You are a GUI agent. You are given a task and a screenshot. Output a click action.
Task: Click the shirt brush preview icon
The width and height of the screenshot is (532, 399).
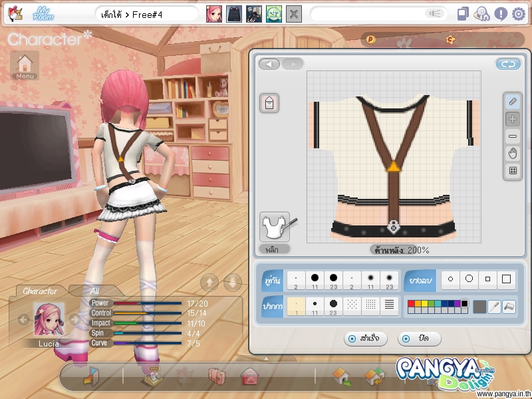coord(275,227)
